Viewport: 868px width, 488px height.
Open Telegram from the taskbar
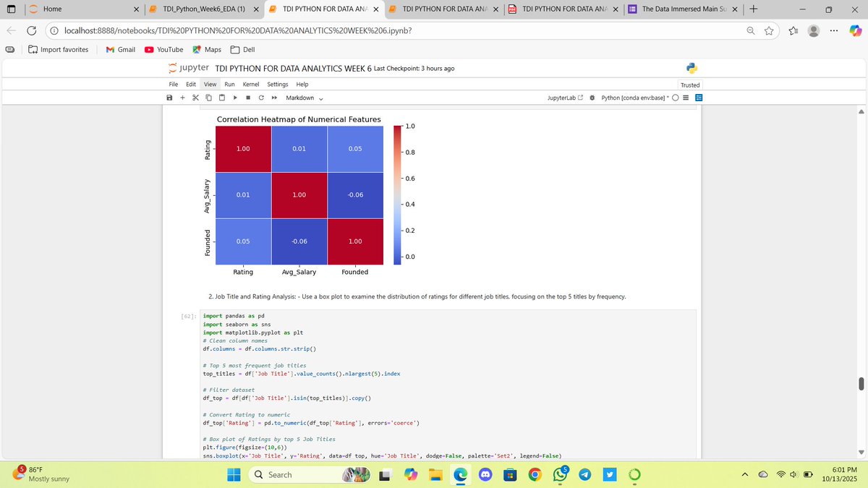(x=586, y=474)
